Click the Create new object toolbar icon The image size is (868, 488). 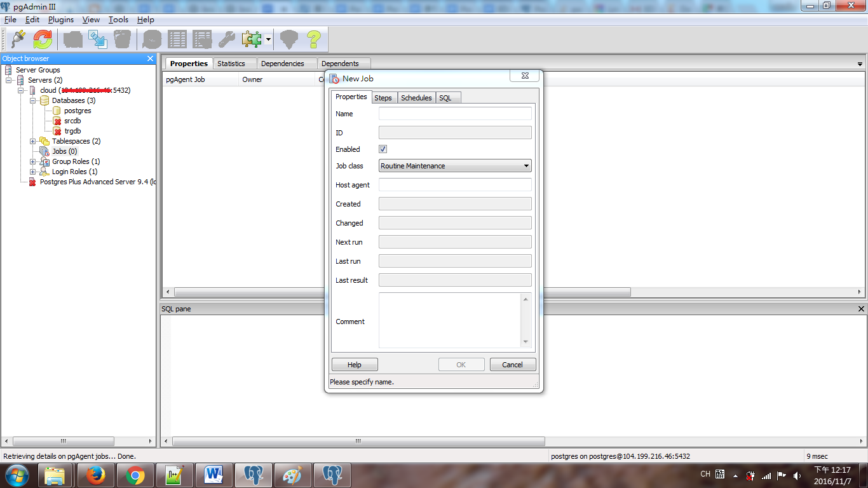click(x=98, y=39)
